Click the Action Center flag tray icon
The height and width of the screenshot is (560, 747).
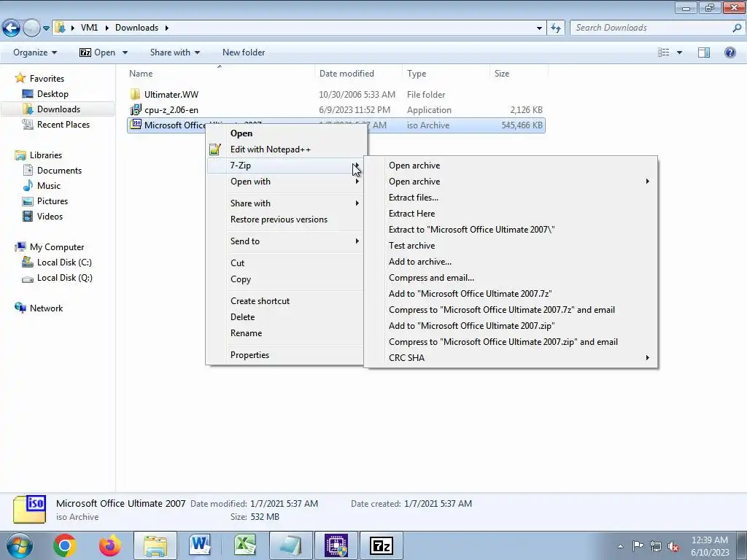638,545
